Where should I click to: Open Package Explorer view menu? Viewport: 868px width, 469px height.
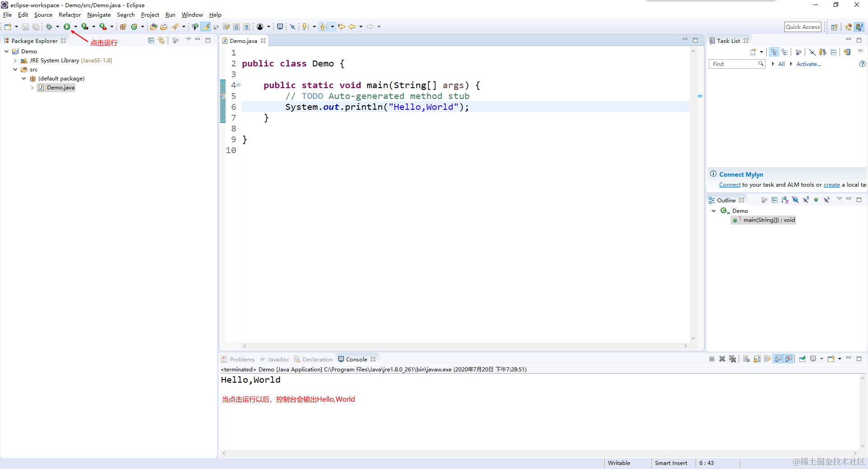point(189,40)
